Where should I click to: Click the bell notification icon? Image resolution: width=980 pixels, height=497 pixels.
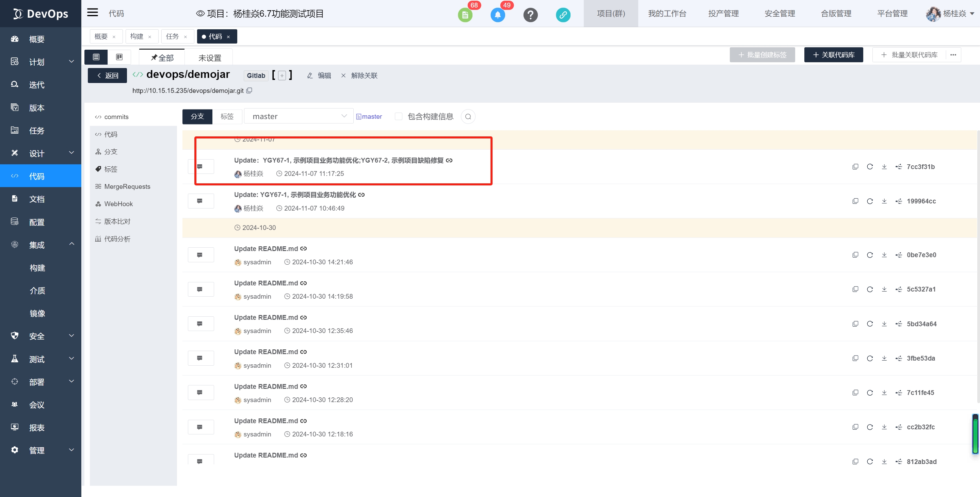point(497,15)
